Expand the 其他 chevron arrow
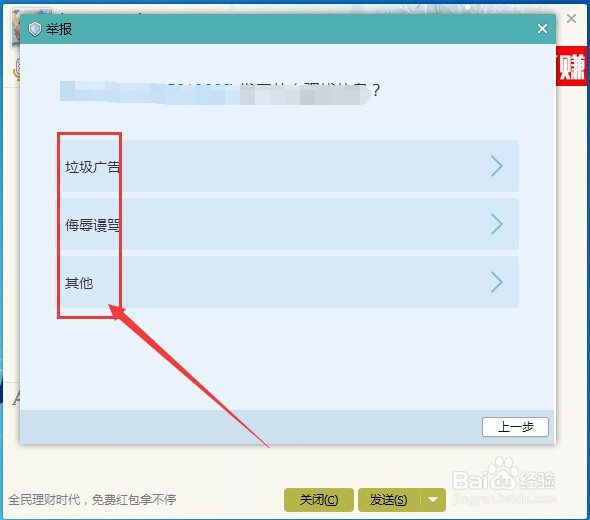Screen dimensions: 590x520 click(497, 282)
